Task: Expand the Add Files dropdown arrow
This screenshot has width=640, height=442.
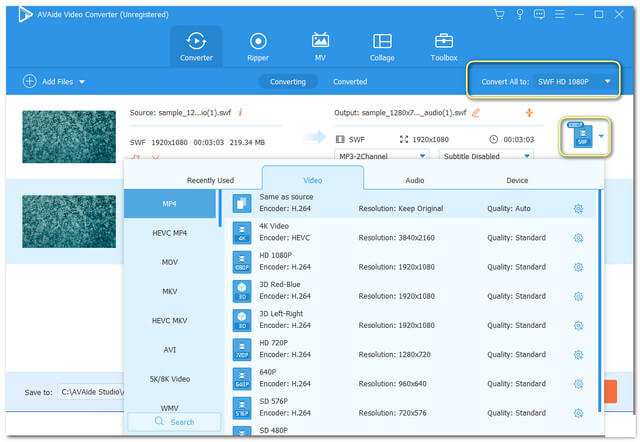Action: click(82, 82)
